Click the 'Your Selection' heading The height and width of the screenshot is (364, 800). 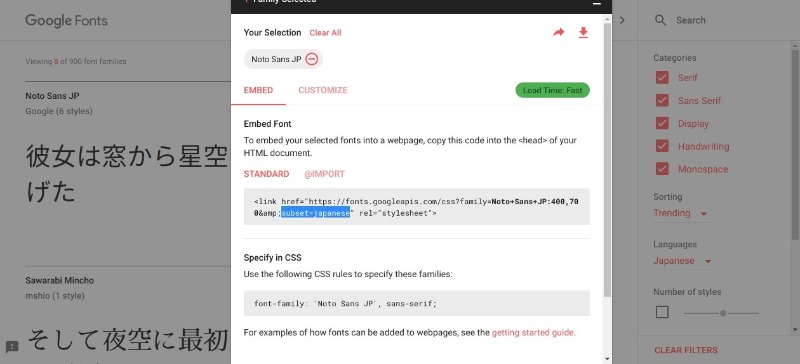(x=272, y=33)
